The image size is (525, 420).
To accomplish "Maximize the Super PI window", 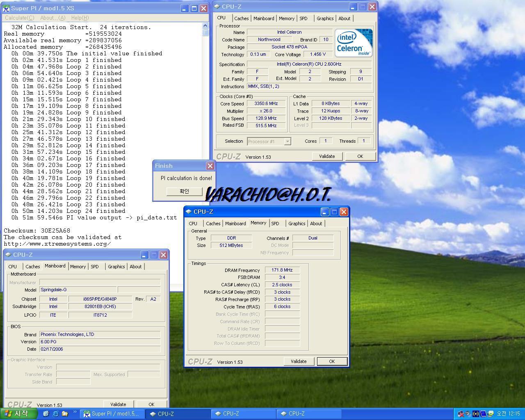I will 194,8.
